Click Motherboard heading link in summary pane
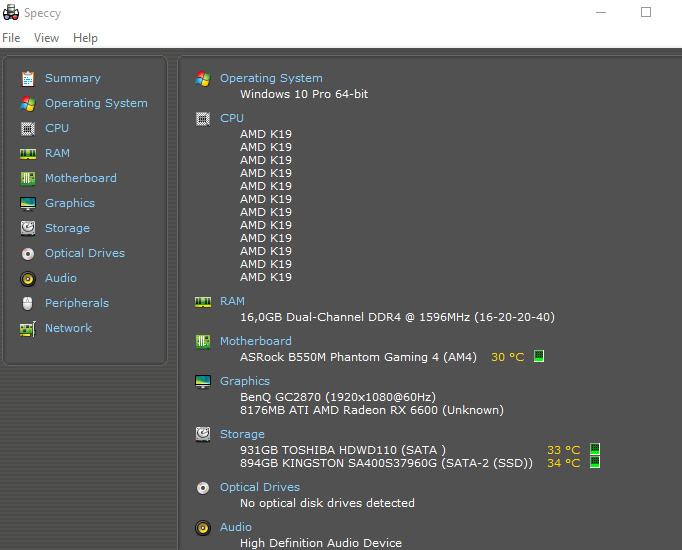This screenshot has height=550, width=682. pos(256,341)
